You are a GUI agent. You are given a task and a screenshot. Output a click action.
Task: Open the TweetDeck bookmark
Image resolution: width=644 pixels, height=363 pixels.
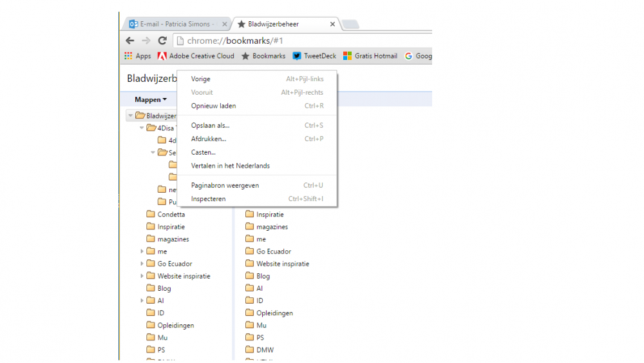tap(314, 56)
